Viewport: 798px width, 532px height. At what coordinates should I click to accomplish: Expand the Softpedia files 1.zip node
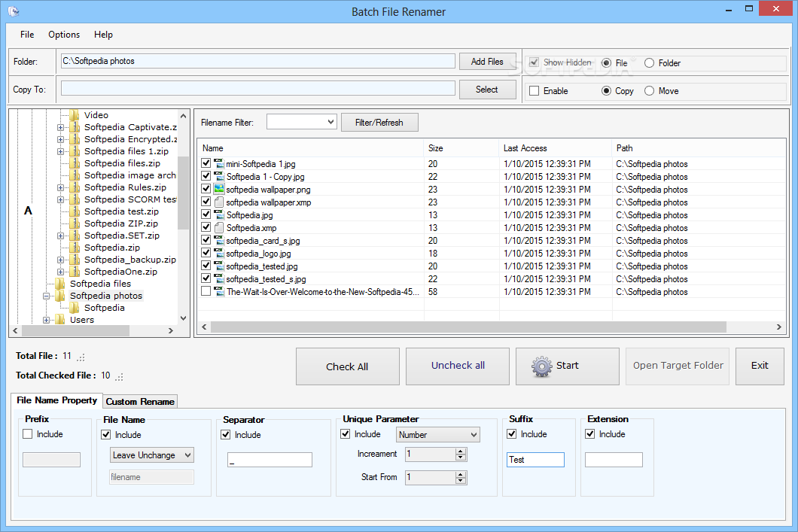(x=60, y=151)
